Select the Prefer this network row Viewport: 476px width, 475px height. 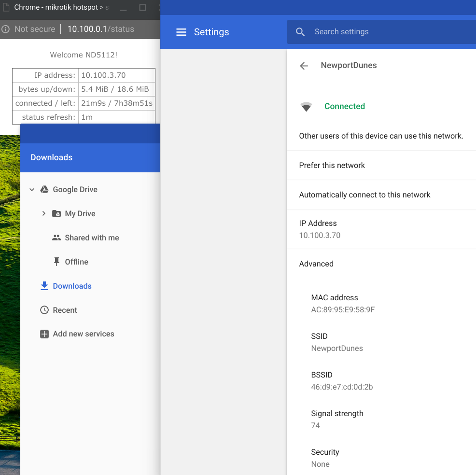tap(381, 166)
